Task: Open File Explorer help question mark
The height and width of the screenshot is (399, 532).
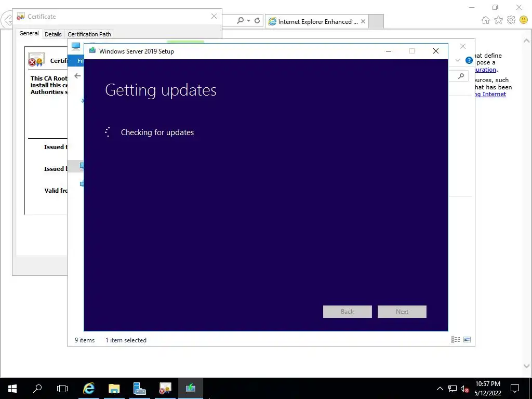Action: tap(469, 60)
